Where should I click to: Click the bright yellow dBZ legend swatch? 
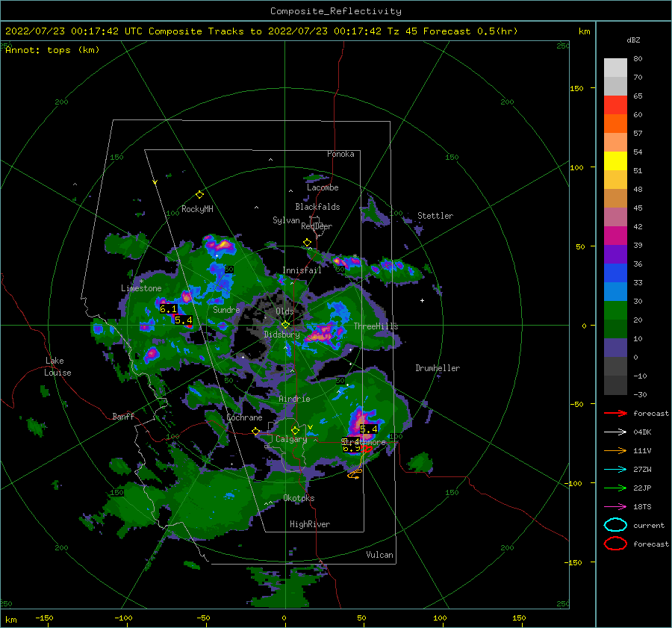point(615,161)
